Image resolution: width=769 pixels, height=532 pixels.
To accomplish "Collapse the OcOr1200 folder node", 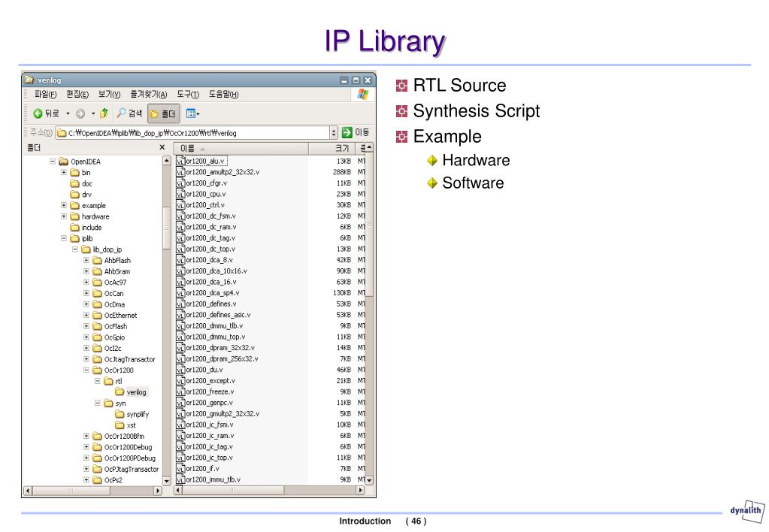I will (86, 370).
